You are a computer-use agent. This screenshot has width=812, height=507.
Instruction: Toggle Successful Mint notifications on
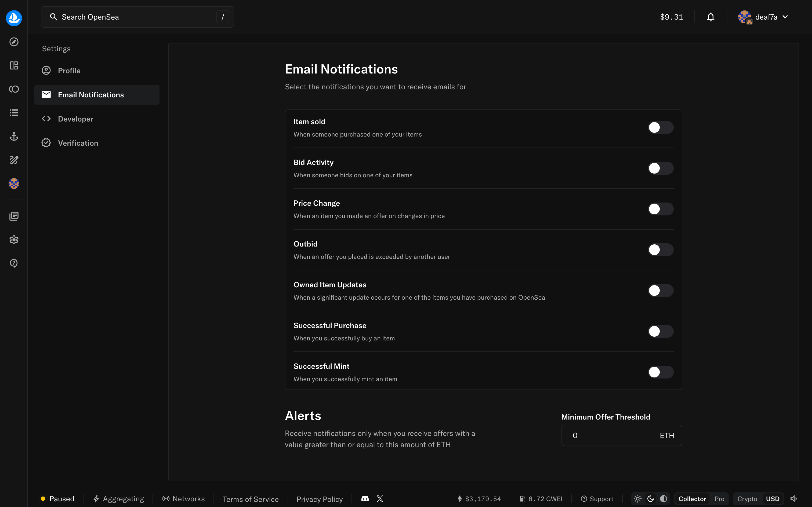pyautogui.click(x=660, y=372)
